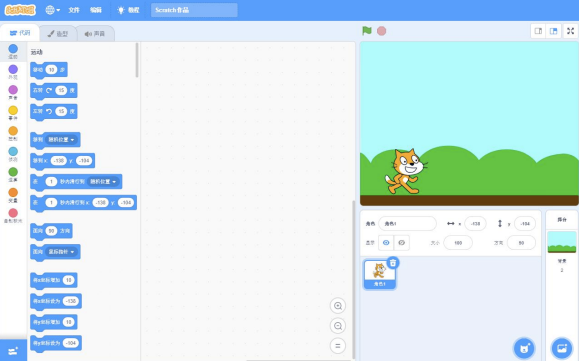Image resolution: width=579 pixels, height=361 pixels.
Task: Zoom in the code workspace
Action: click(x=338, y=306)
